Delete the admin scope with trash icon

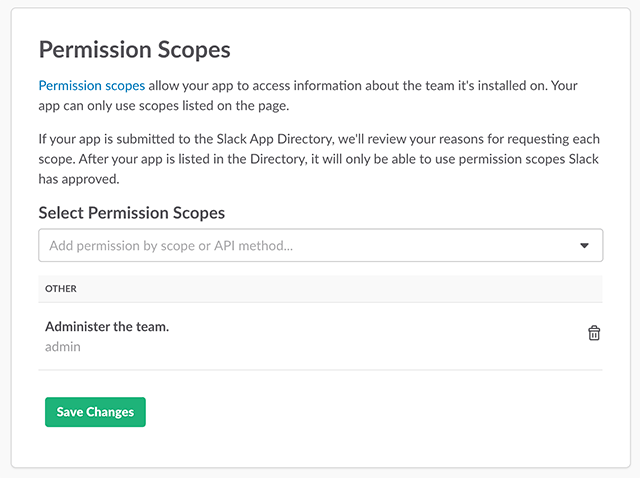(594, 333)
